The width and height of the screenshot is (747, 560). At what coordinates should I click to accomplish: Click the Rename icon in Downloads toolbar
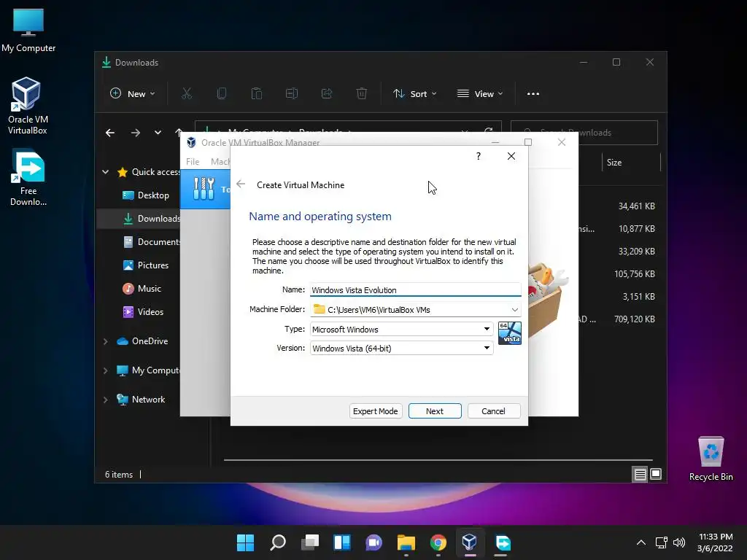click(x=292, y=94)
